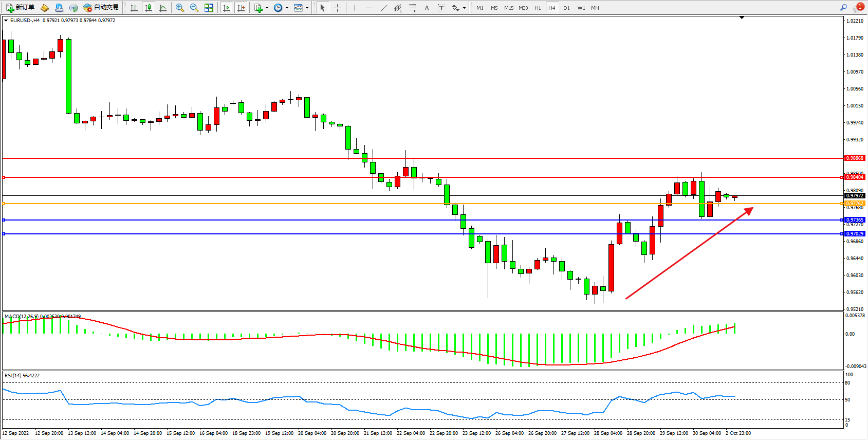The height and width of the screenshot is (440, 868).
Task: Toggle AutoTrading (自动交易) button
Action: 101,8
